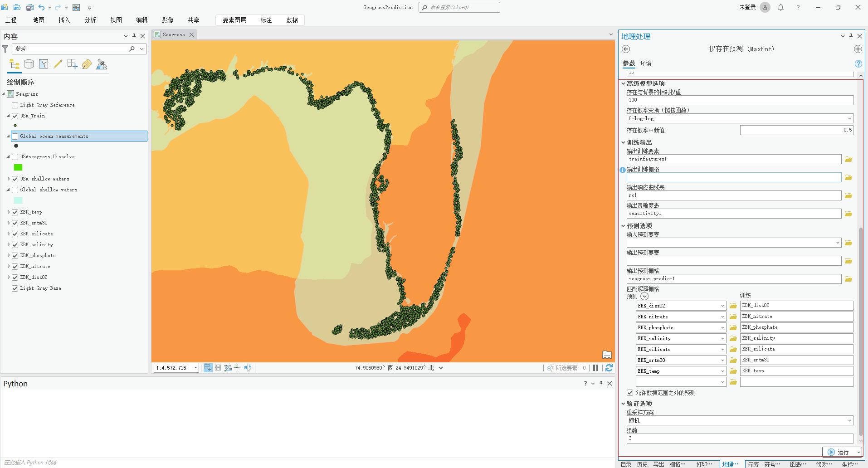Screen dimensions: 868x468
Task: Click the perspective imagery icon in Contents
Action: click(x=102, y=64)
